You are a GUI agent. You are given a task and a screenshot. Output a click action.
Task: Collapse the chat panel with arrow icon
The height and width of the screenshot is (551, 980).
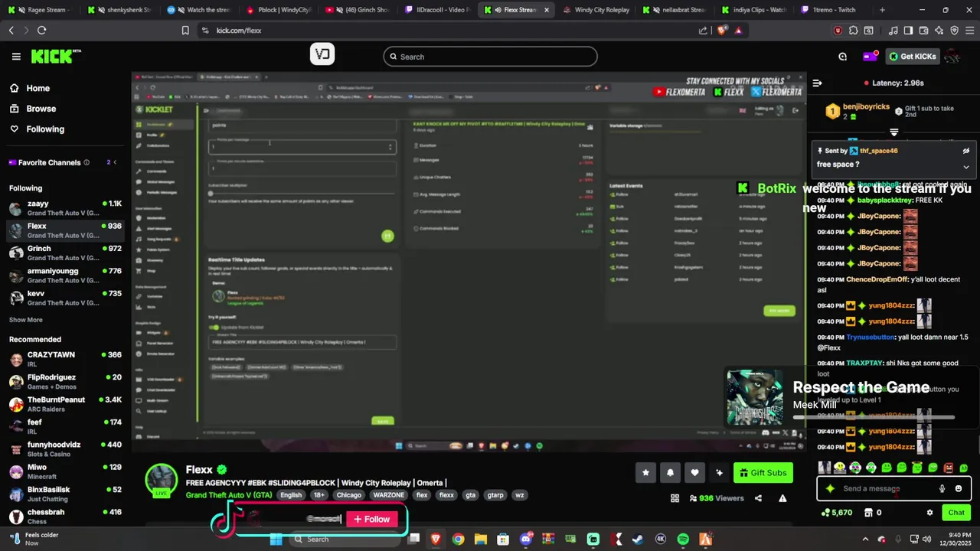pyautogui.click(x=817, y=83)
